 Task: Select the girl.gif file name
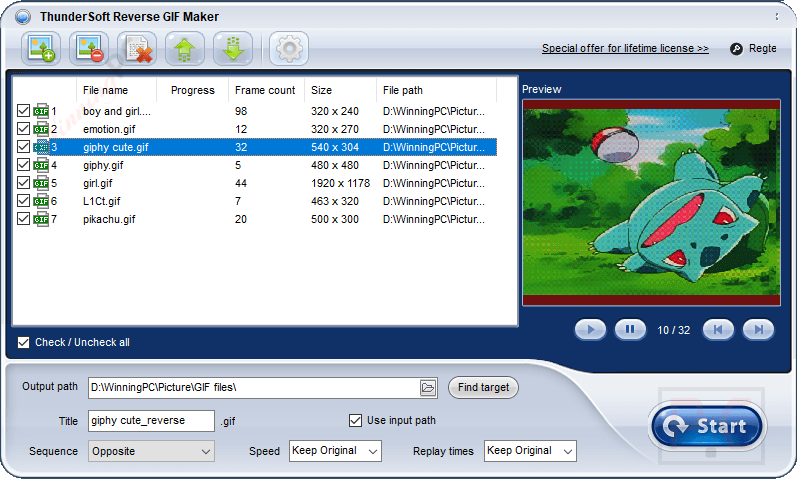pos(98,183)
